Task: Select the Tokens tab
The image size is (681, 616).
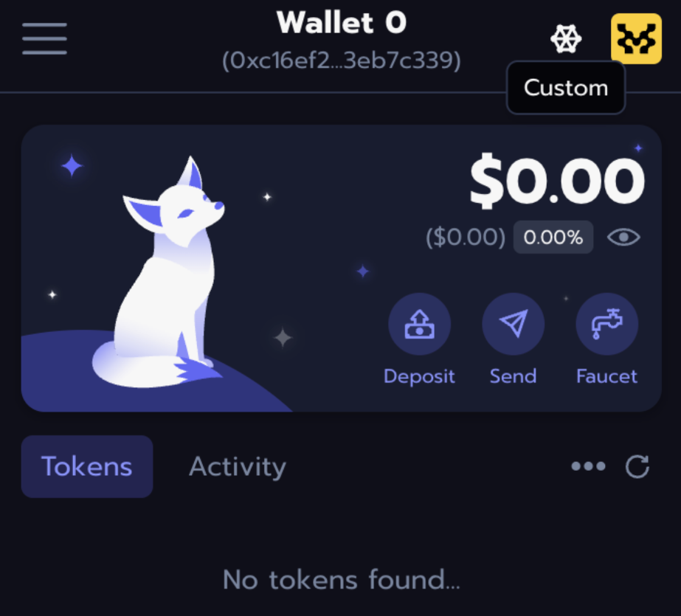Action: [x=87, y=467]
